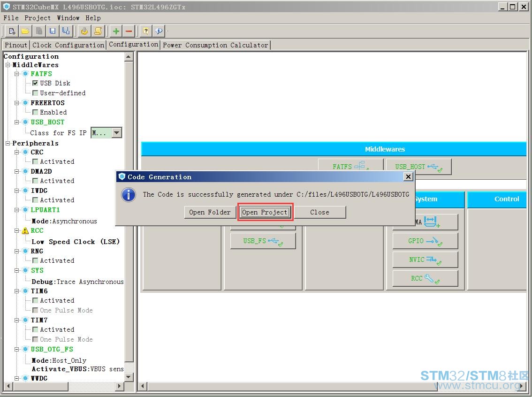Open the RCC system configuration button
532x397 pixels.
coord(425,279)
